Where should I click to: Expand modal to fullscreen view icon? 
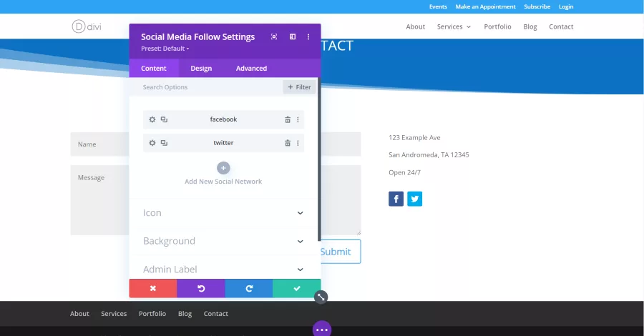274,36
